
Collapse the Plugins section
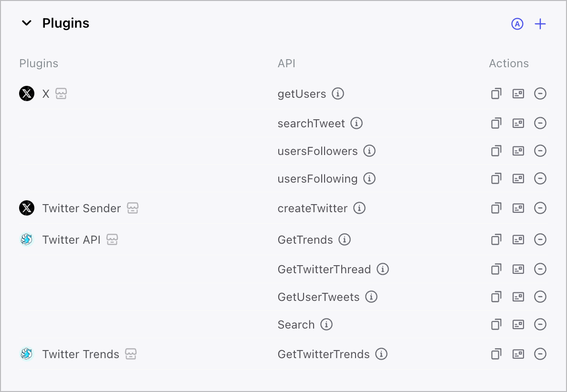click(x=27, y=22)
